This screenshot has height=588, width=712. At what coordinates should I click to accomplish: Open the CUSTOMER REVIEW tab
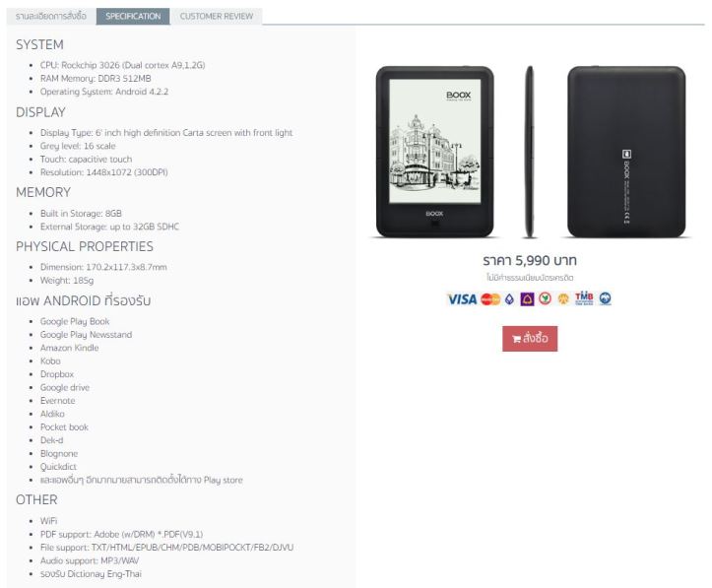(217, 17)
